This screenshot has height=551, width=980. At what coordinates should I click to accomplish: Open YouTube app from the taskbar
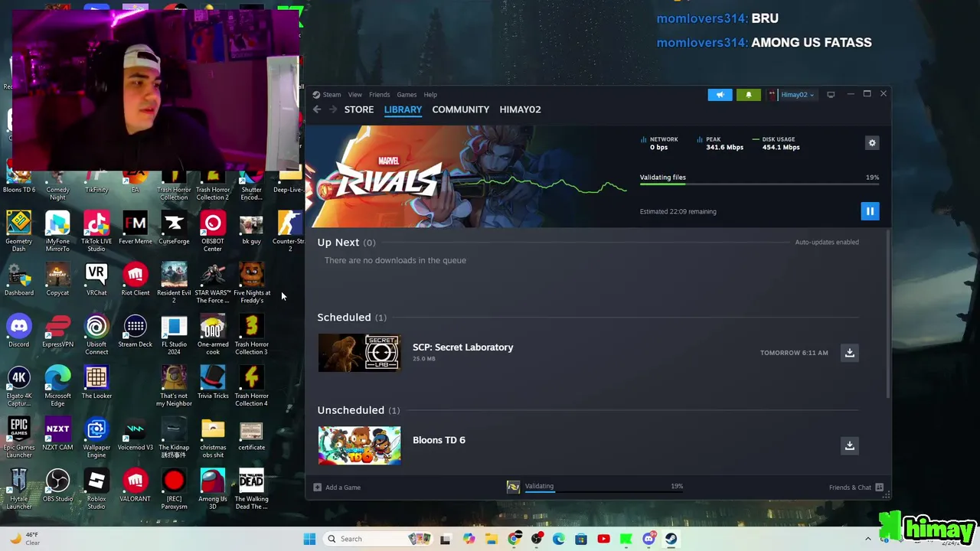[x=603, y=539]
